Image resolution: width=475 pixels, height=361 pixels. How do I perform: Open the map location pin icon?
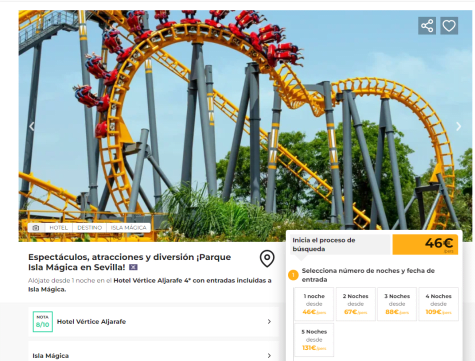(267, 258)
